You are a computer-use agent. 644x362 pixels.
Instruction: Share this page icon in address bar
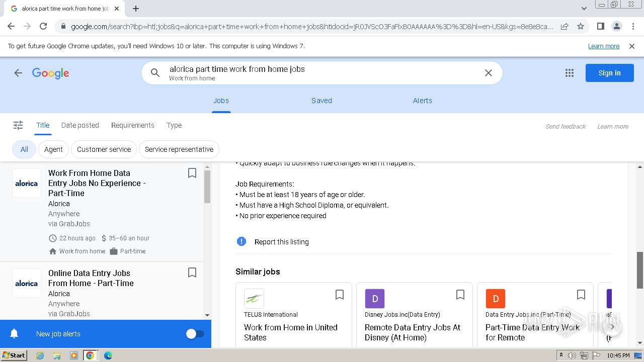point(565,26)
